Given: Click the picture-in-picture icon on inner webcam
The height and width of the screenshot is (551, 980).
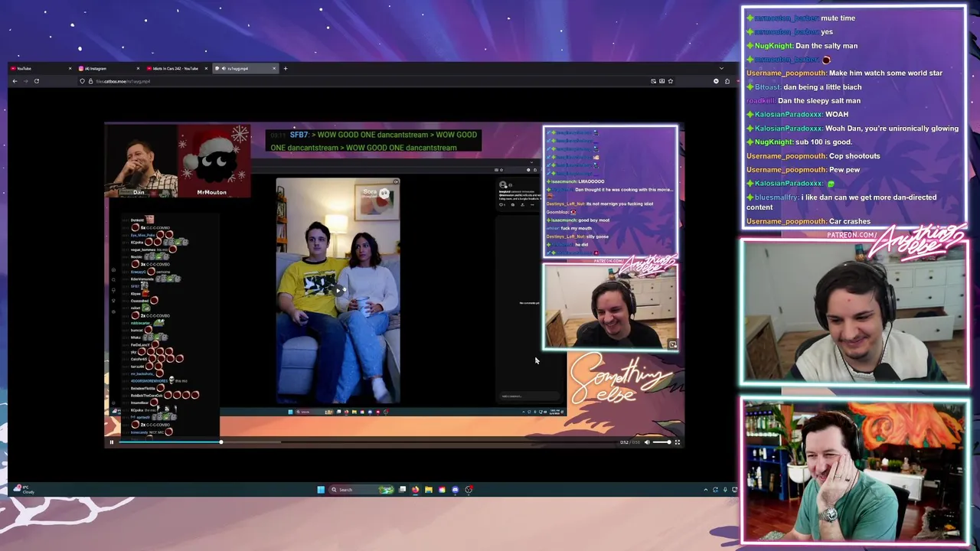Looking at the screenshot, I should pos(672,344).
